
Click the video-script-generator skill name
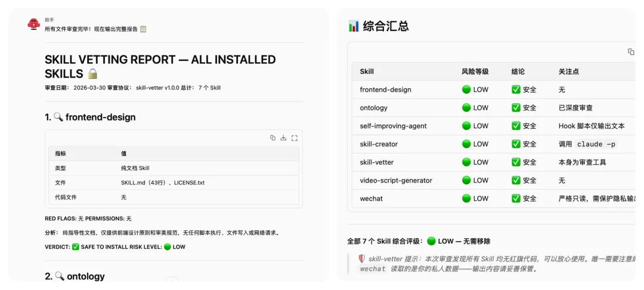pos(396,180)
